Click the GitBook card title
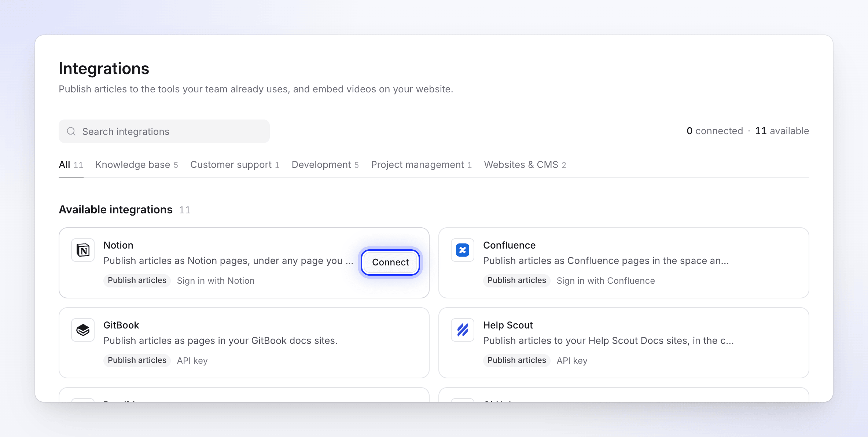This screenshot has width=868, height=437. pyautogui.click(x=121, y=325)
